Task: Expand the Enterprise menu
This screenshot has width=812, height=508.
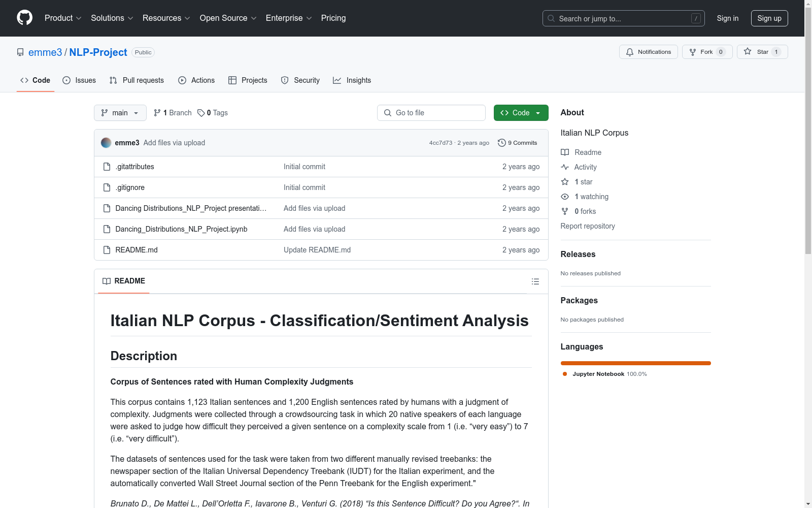Action: (289, 18)
